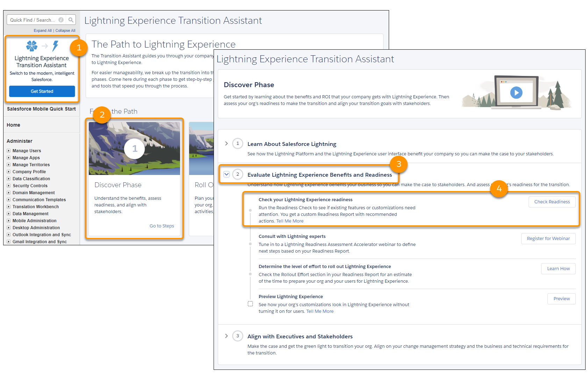Expand Communication Templates tree node
This screenshot has height=380, width=588.
pos(9,200)
